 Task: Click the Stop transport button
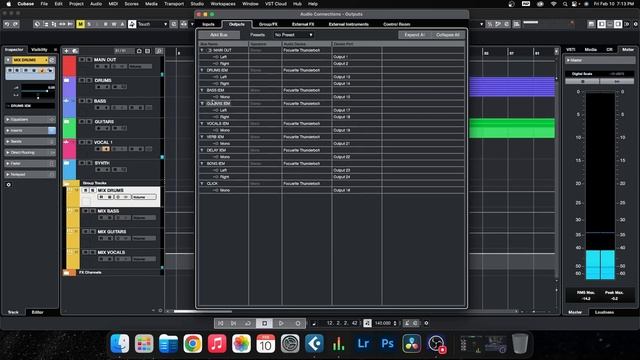click(264, 323)
